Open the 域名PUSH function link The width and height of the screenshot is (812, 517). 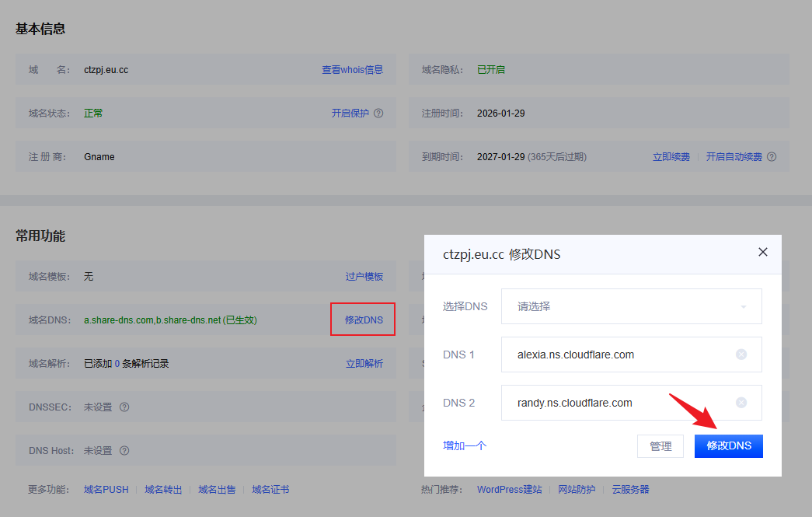(x=106, y=490)
